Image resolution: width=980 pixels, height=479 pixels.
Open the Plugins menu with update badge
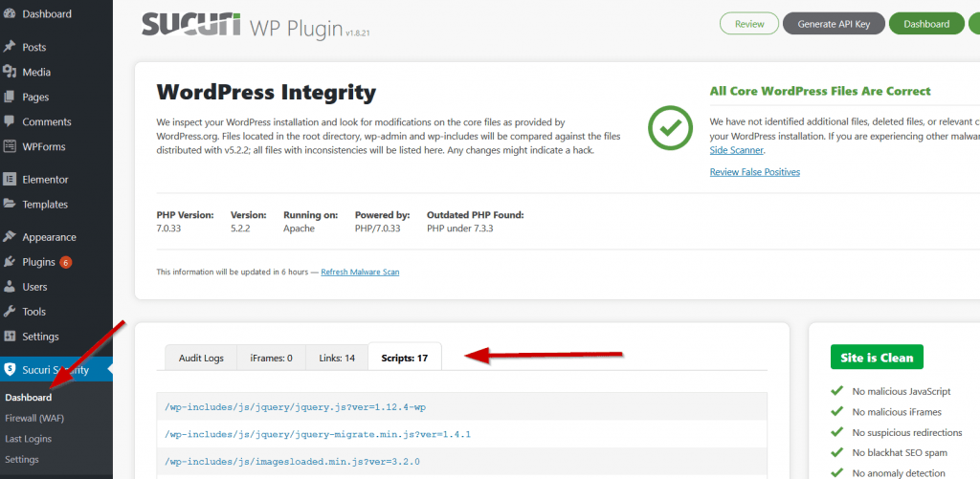(x=39, y=262)
